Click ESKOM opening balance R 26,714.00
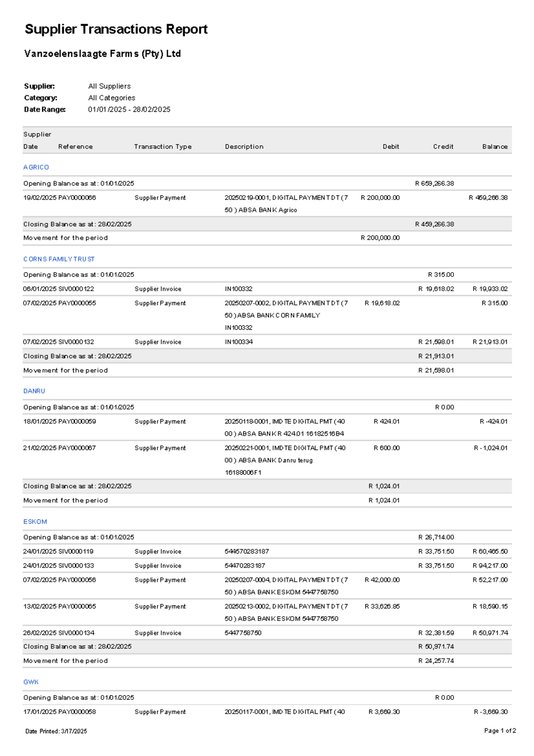Viewport: 534px width, 756px height. [x=436, y=537]
